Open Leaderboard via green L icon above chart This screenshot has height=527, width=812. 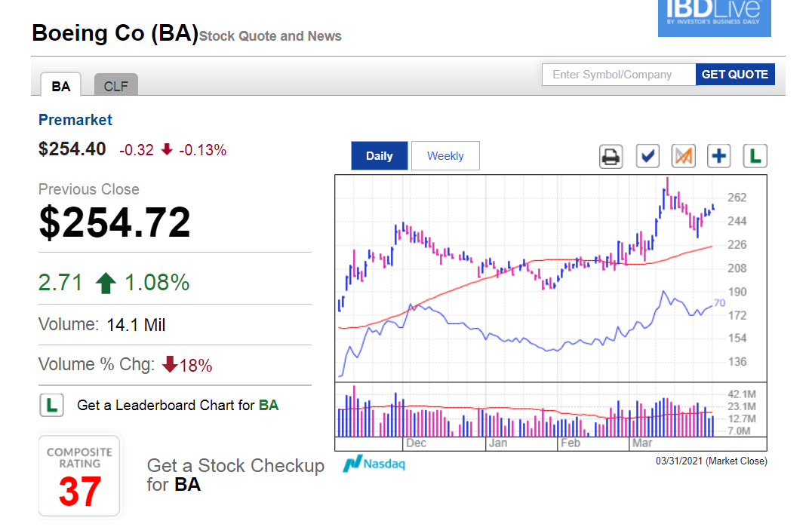755,156
